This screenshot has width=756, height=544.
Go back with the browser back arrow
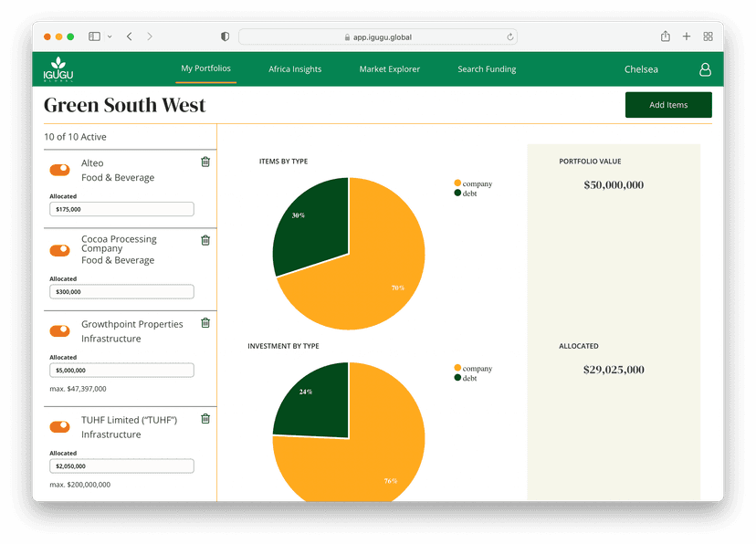(130, 37)
